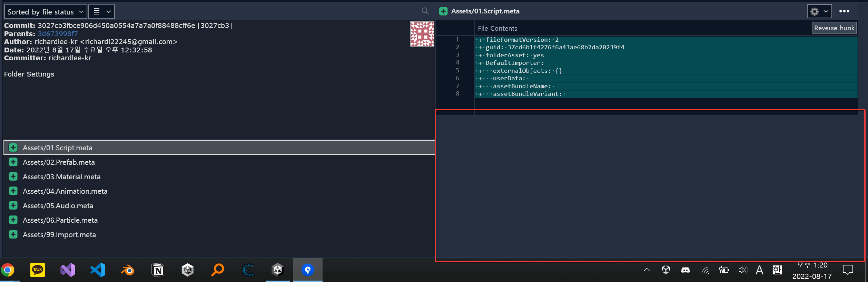Open the orange magnifier search app
868x282 pixels.
[218, 270]
